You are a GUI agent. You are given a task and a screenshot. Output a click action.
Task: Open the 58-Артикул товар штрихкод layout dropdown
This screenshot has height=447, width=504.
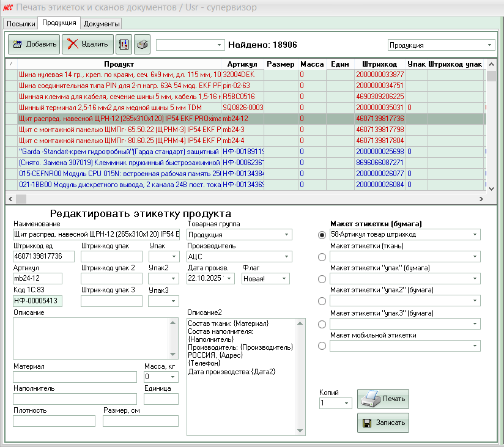click(475, 235)
